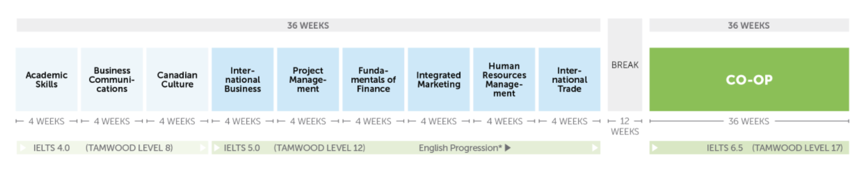Click the Integrated Marketing module
Viewport: 868px width, 171px height.
438,79
